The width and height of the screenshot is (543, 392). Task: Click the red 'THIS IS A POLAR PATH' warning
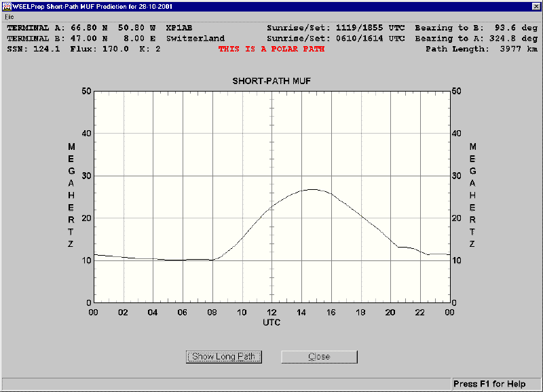pos(271,49)
